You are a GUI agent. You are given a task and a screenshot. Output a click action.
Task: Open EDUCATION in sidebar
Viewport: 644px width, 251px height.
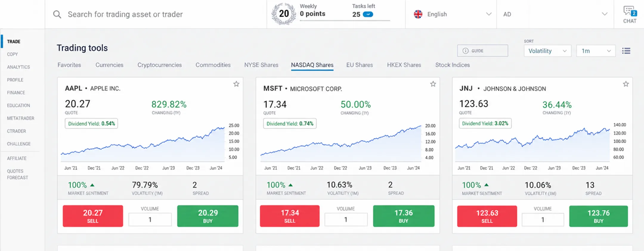coord(18,105)
